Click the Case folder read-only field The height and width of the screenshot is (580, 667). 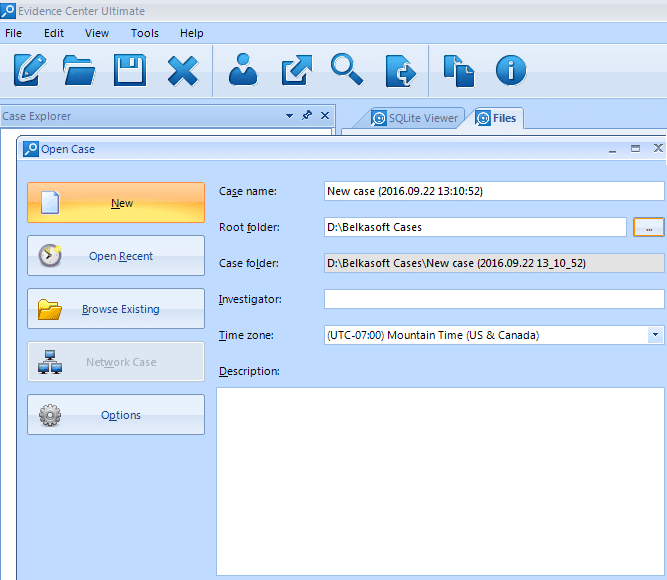494,263
